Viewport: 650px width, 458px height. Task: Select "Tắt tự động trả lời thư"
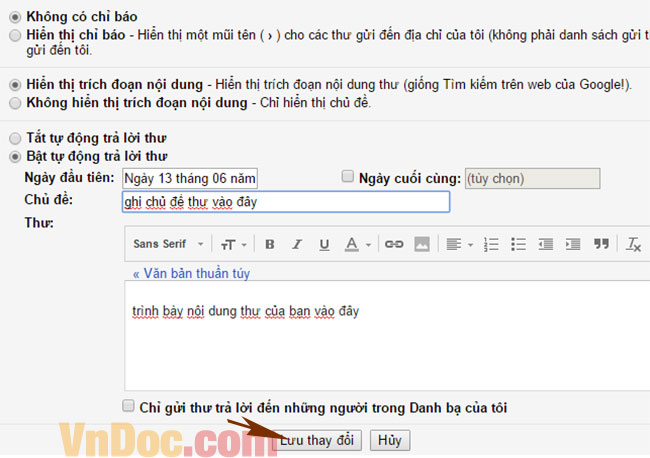click(x=15, y=138)
